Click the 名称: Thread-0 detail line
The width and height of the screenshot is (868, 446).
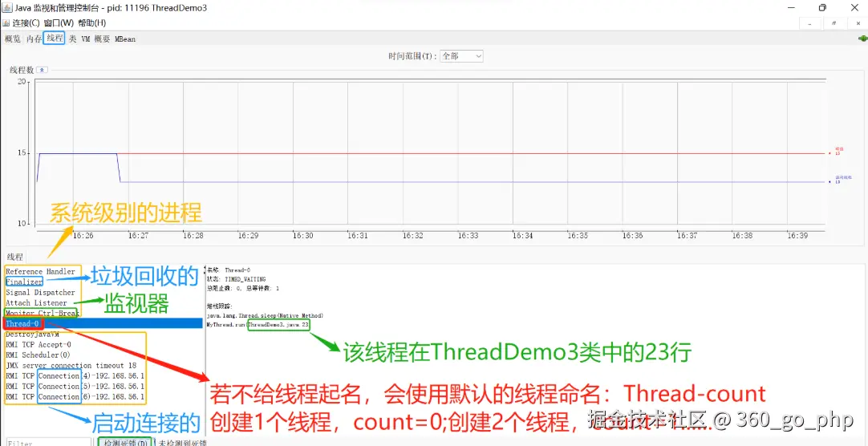(229, 270)
